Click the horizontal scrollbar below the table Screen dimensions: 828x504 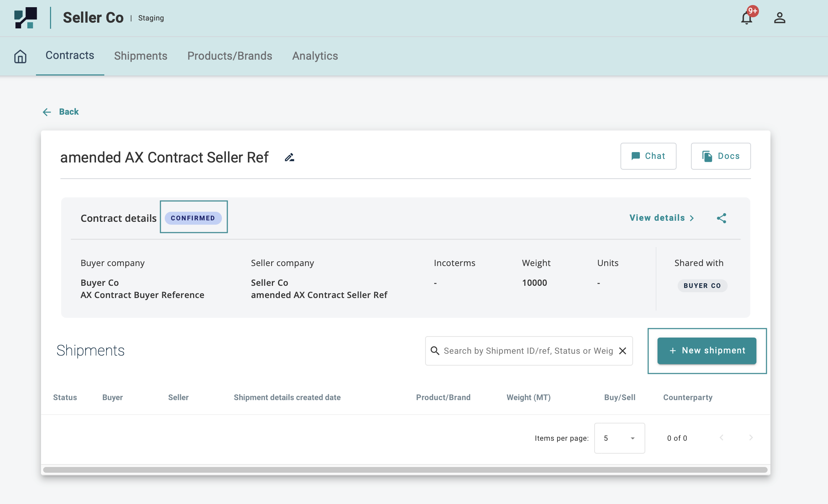pos(405,470)
